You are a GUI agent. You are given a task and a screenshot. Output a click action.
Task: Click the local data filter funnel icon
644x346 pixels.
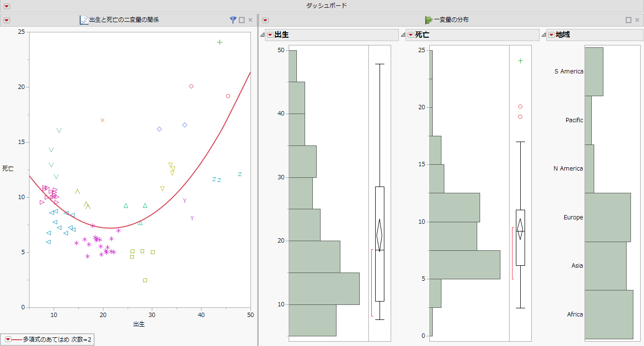(x=233, y=20)
